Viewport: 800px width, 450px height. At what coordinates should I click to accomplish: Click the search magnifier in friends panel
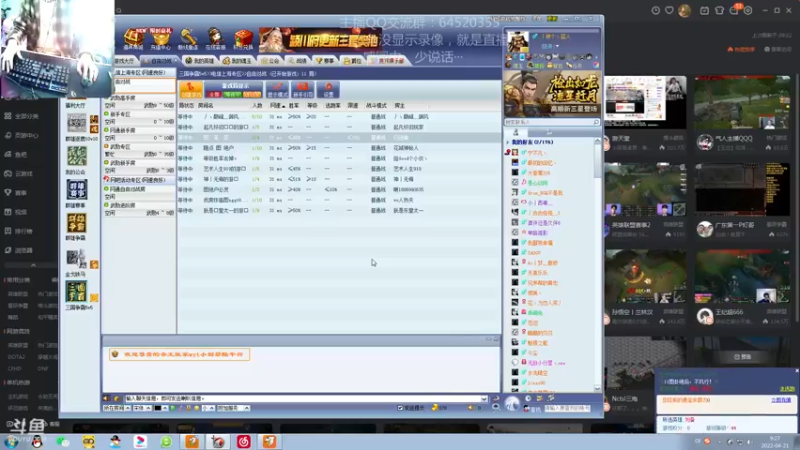pyautogui.click(x=596, y=122)
